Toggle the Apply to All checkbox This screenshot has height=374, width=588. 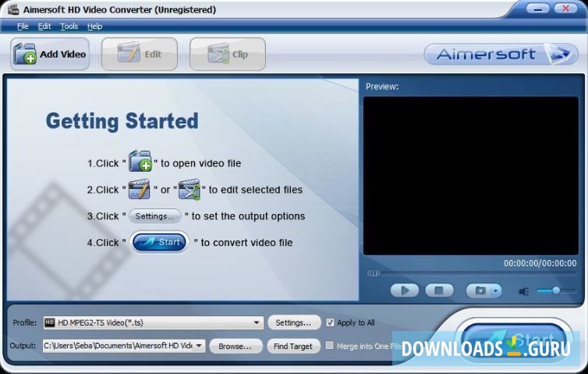tap(330, 322)
